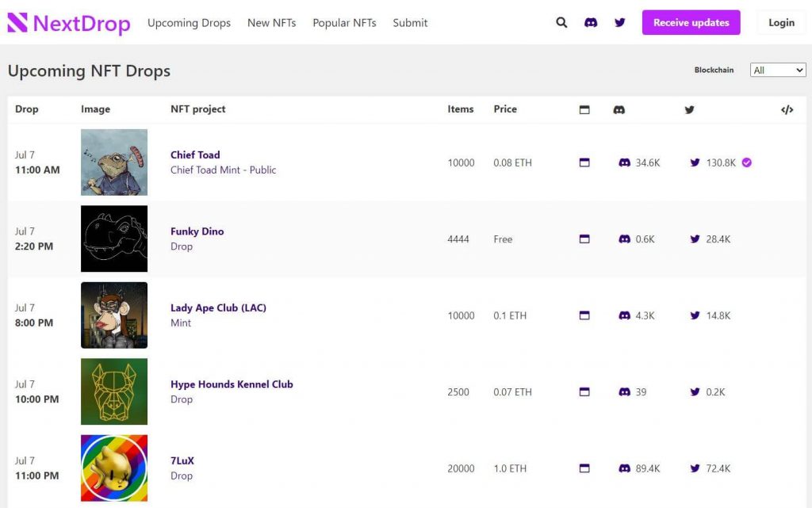
Task: Open the Twitter icon in top navigation
Action: 620,23
